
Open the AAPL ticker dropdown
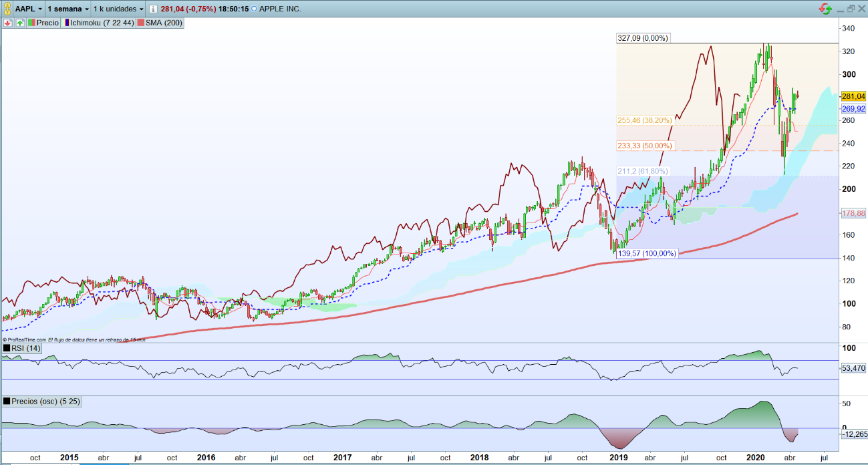pyautogui.click(x=29, y=9)
